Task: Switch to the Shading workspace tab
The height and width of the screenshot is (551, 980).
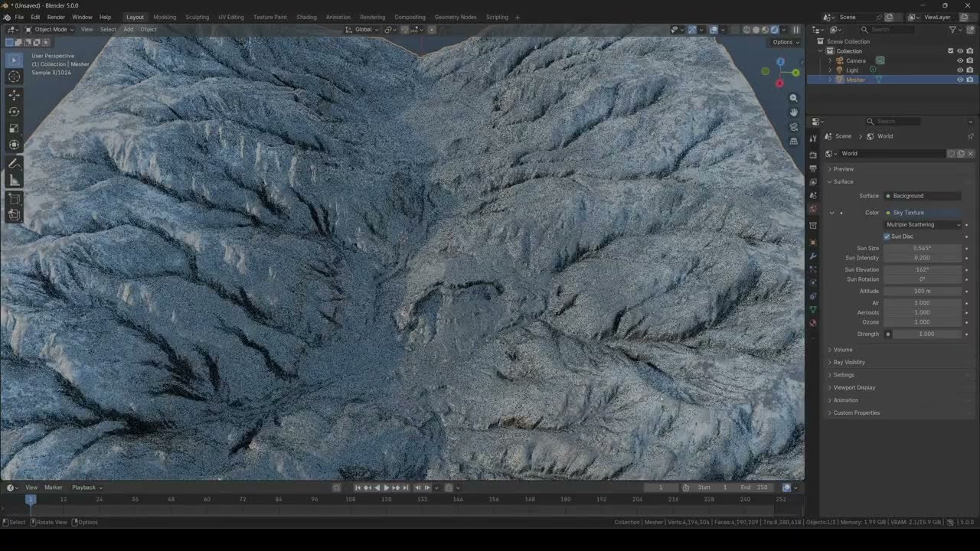Action: 306,17
